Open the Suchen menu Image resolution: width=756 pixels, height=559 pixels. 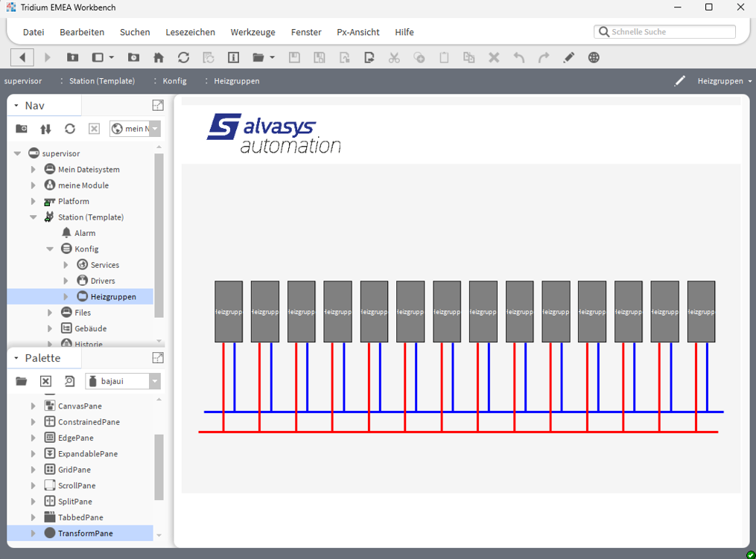pyautogui.click(x=135, y=32)
